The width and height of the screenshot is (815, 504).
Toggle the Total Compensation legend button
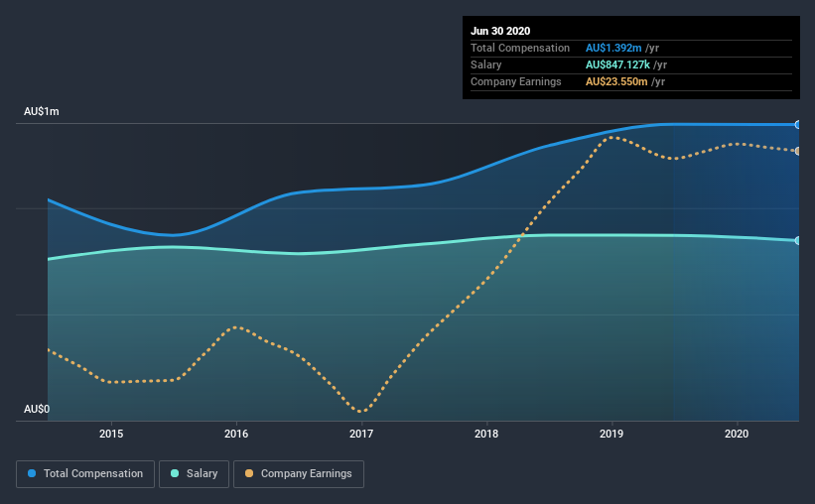click(x=85, y=474)
